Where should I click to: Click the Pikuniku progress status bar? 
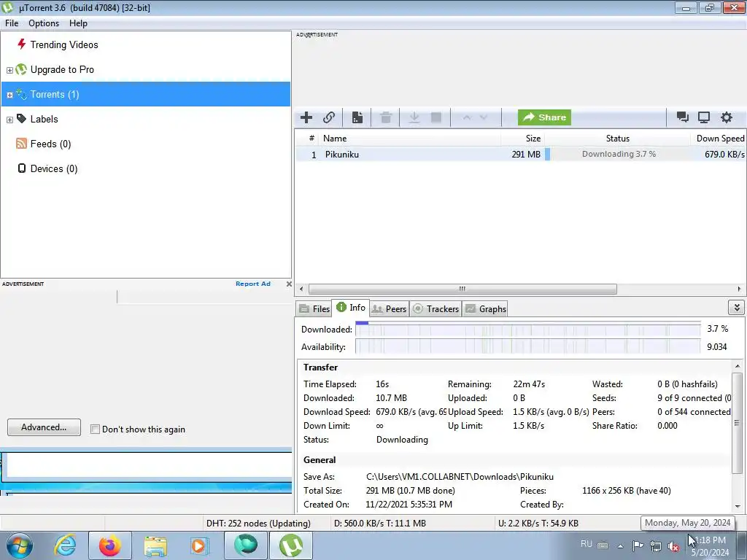click(617, 154)
